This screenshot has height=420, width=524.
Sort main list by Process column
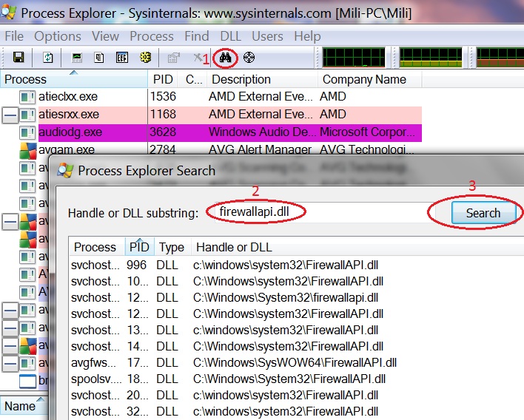coord(74,79)
